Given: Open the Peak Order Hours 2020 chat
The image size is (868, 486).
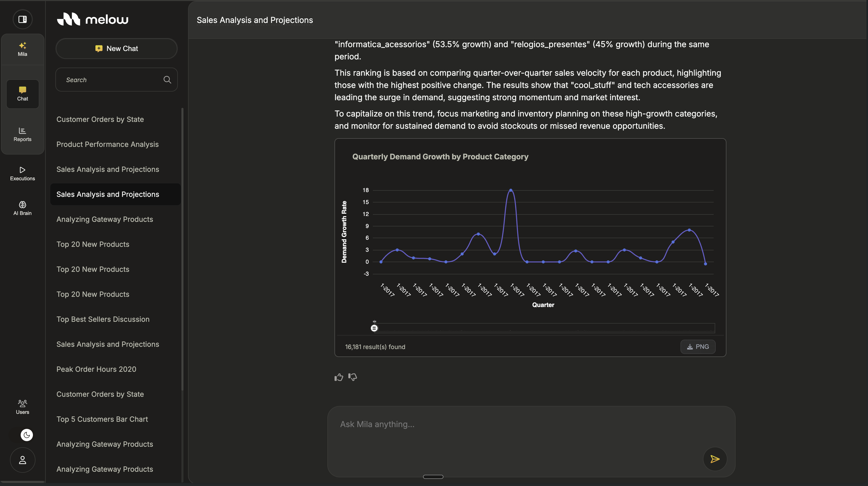Looking at the screenshot, I should 96,369.
